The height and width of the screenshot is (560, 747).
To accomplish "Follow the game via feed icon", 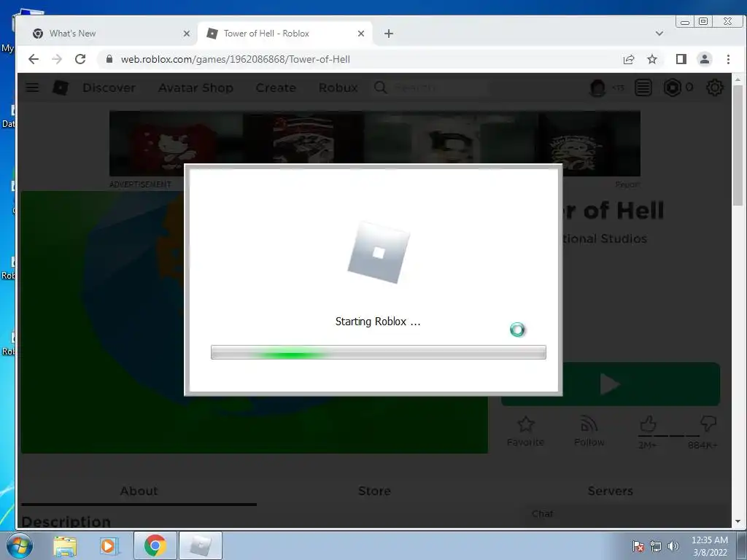I will [x=589, y=424].
